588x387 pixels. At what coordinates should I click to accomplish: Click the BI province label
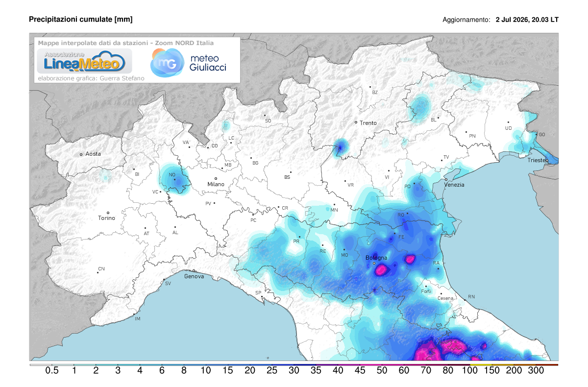[137, 174]
